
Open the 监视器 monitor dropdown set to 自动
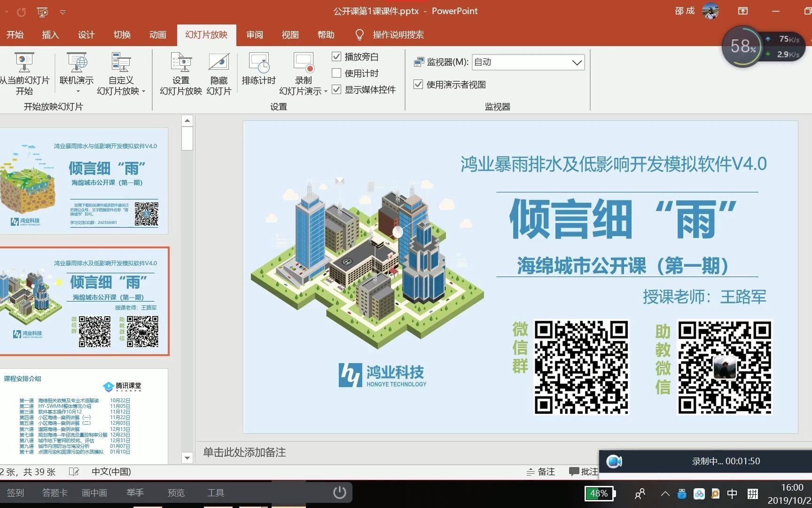click(x=528, y=62)
